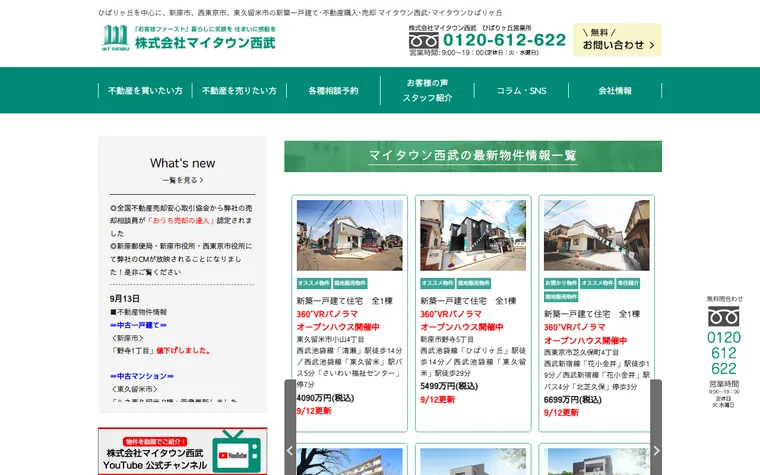Open 西東京市芝久保町4丁目 house photo
Screen dimensions: 760x475
597,235
